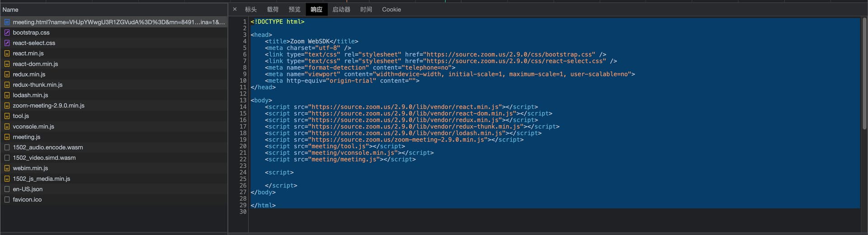The height and width of the screenshot is (235, 868).
Task: Open the 启动器 tab
Action: tap(341, 9)
